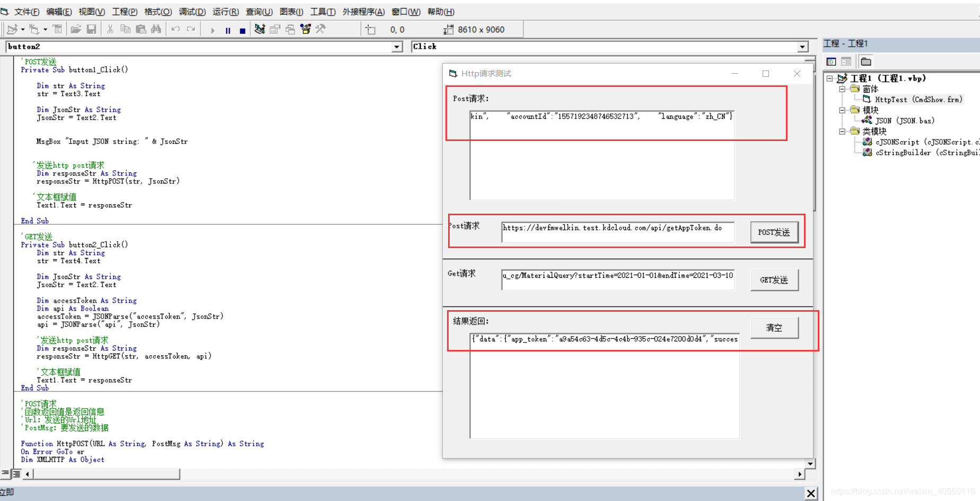The image size is (980, 501).
Task: Click the horizontal scrollbar right arrow
Action: point(800,474)
